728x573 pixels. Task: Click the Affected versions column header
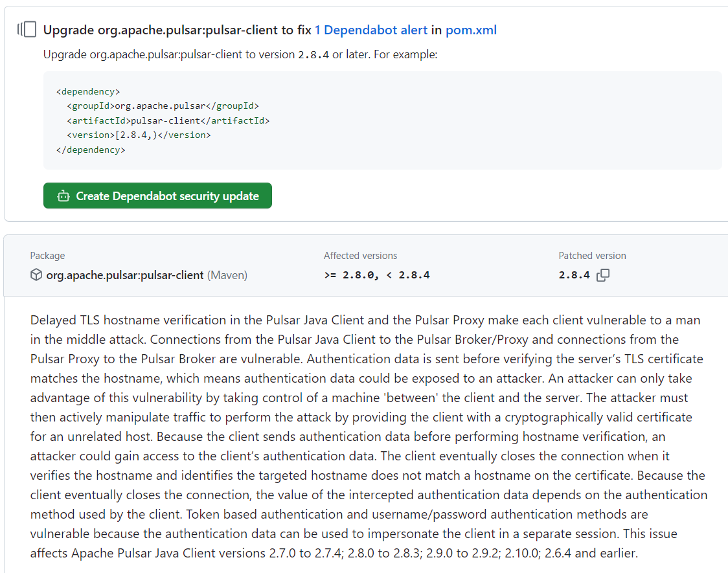click(x=361, y=255)
